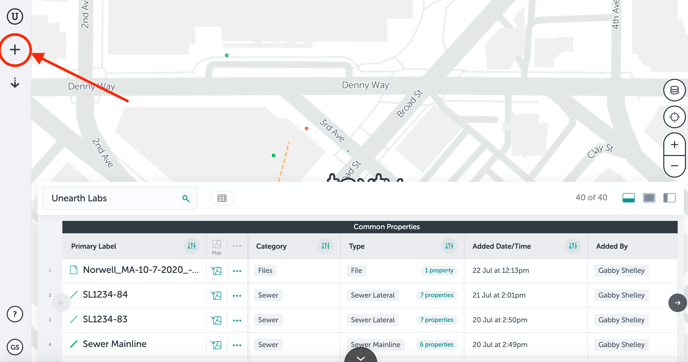The height and width of the screenshot is (362, 688).
Task: View the 6 properties badge
Action: click(x=437, y=344)
